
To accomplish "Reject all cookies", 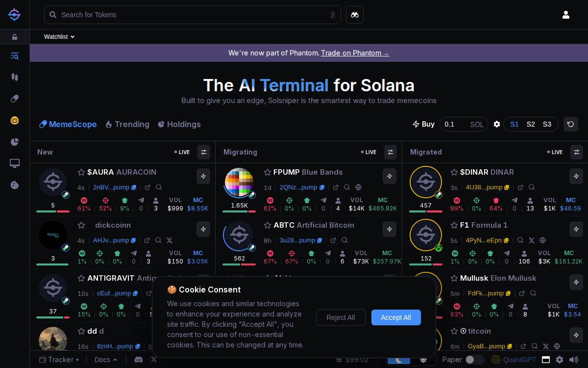I will [x=341, y=317].
